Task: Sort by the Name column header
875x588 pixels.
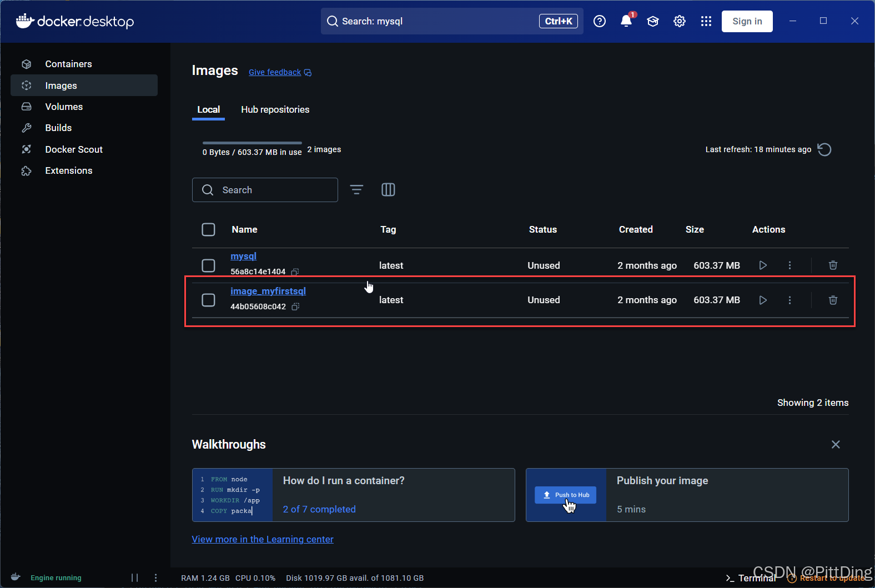Action: (x=244, y=229)
